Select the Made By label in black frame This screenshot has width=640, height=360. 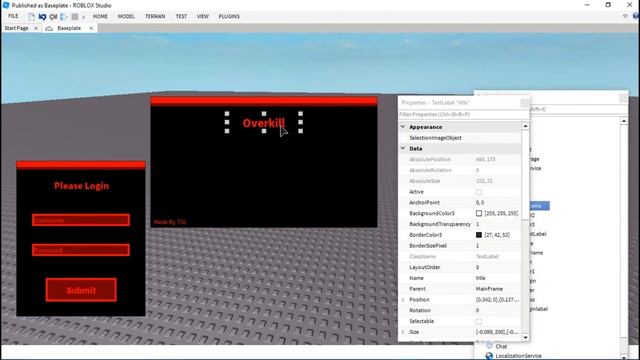pyautogui.click(x=170, y=222)
